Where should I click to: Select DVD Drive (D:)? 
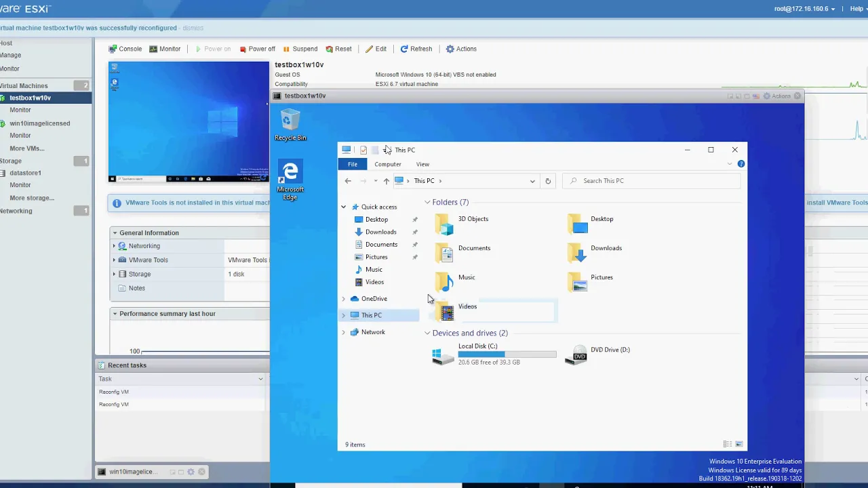598,354
